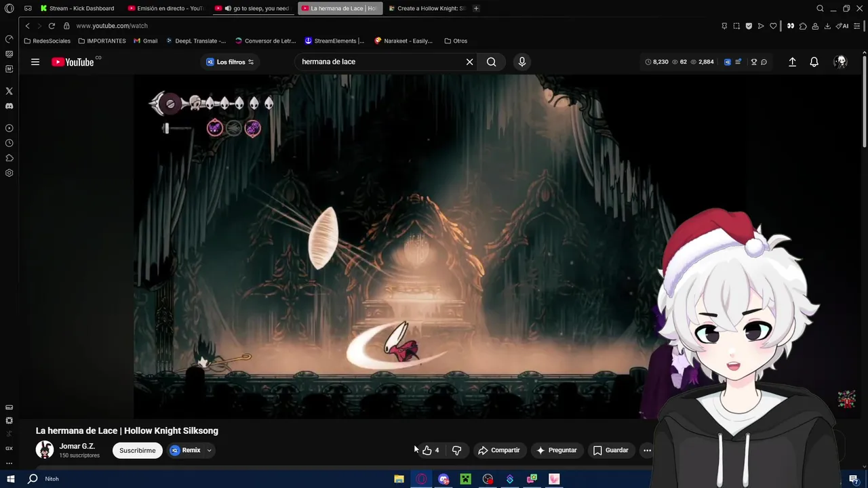
Task: Open File Explorer from taskbar
Action: [x=399, y=479]
